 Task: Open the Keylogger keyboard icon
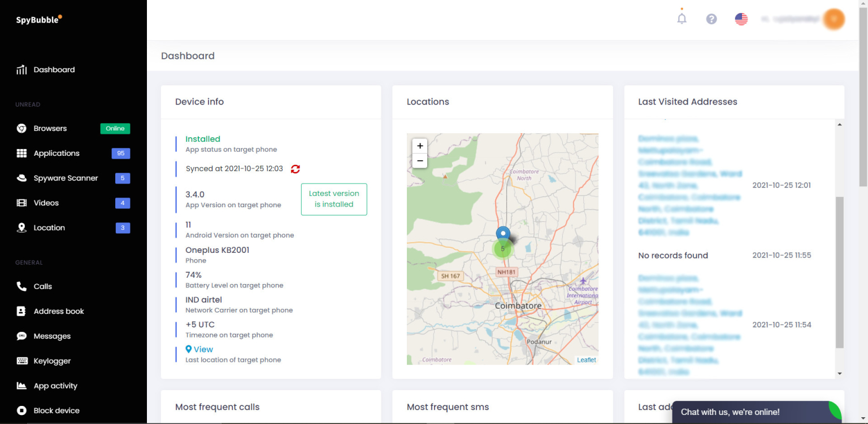[21, 361]
